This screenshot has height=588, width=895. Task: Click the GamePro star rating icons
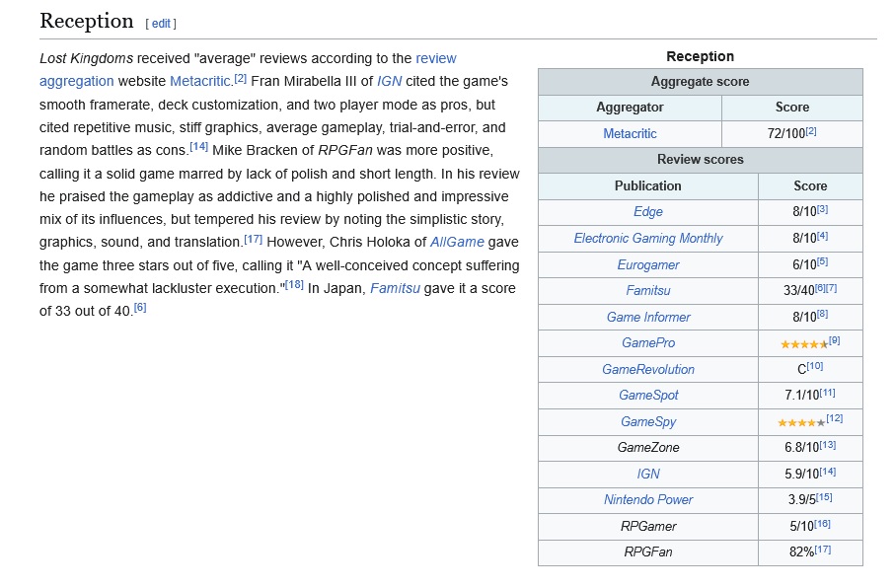pos(803,344)
